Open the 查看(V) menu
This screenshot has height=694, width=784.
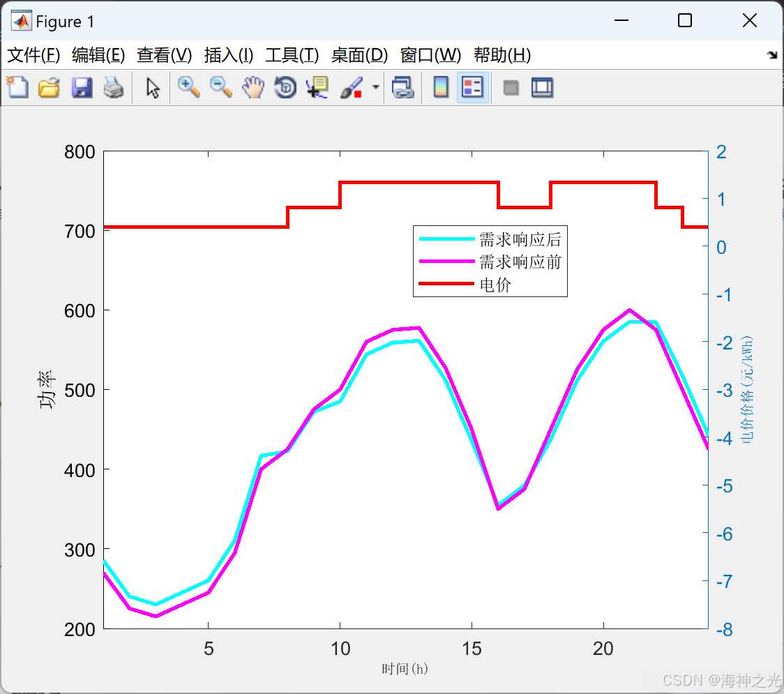point(164,55)
